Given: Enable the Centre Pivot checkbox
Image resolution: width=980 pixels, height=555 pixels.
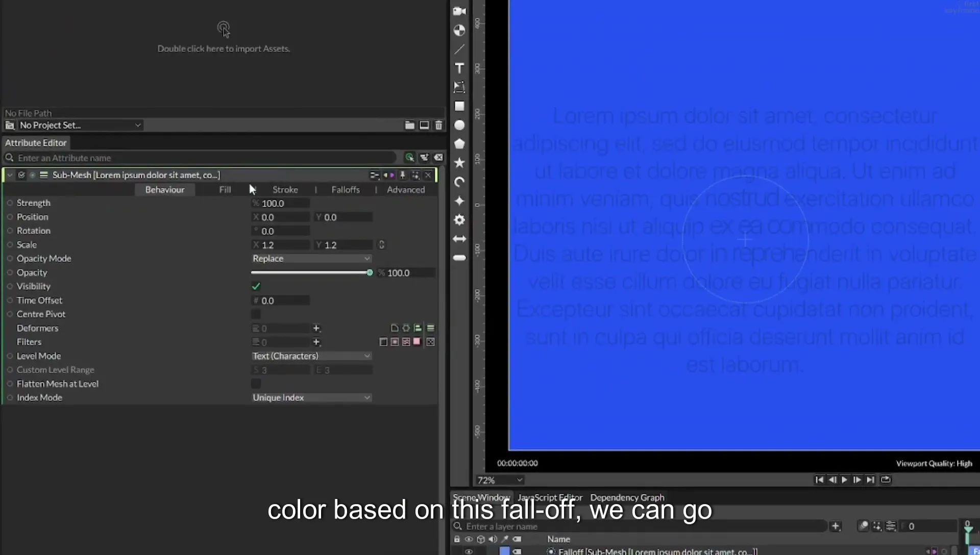Looking at the screenshot, I should [256, 314].
